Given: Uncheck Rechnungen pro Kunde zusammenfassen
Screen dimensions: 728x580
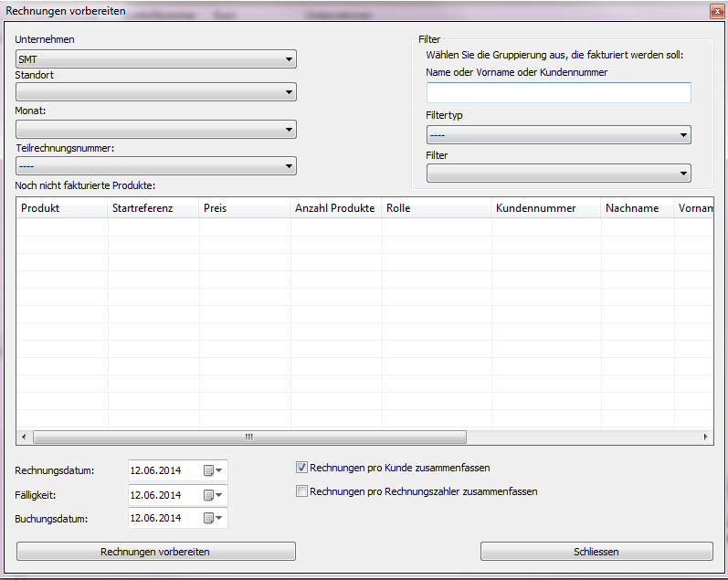Looking at the screenshot, I should pos(302,468).
